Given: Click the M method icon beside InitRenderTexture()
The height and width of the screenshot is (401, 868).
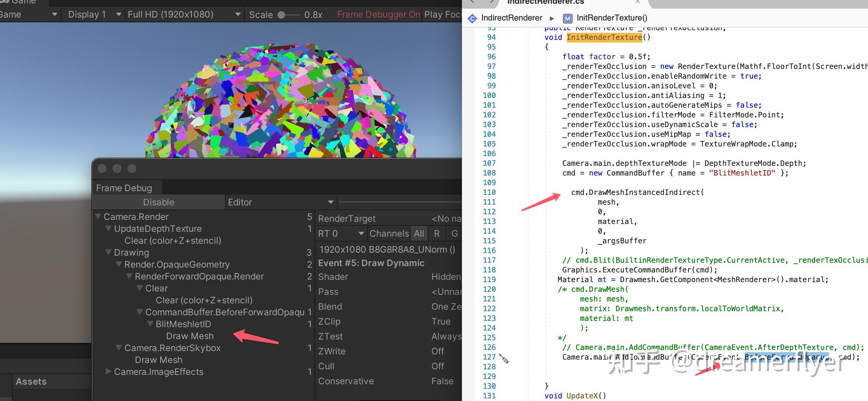Looking at the screenshot, I should [568, 18].
